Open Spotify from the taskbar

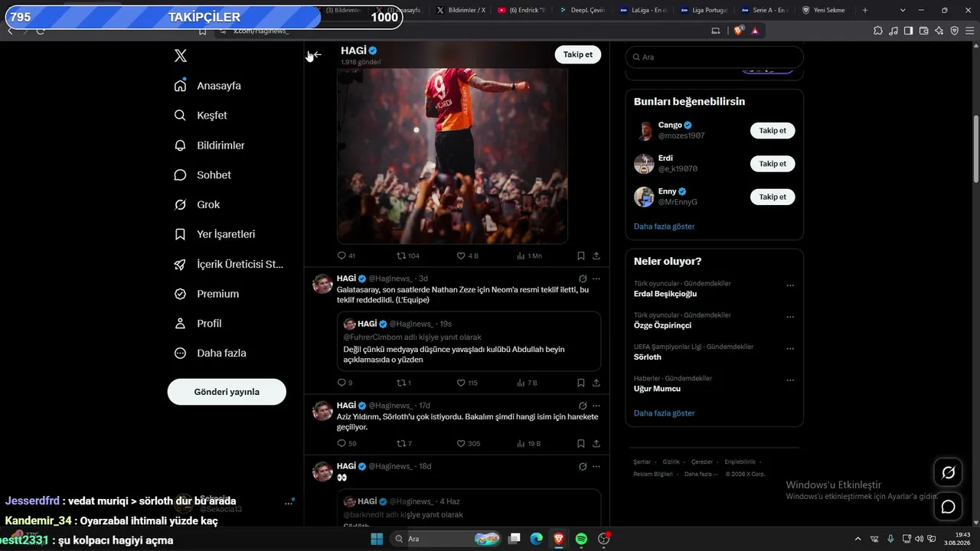click(x=581, y=539)
